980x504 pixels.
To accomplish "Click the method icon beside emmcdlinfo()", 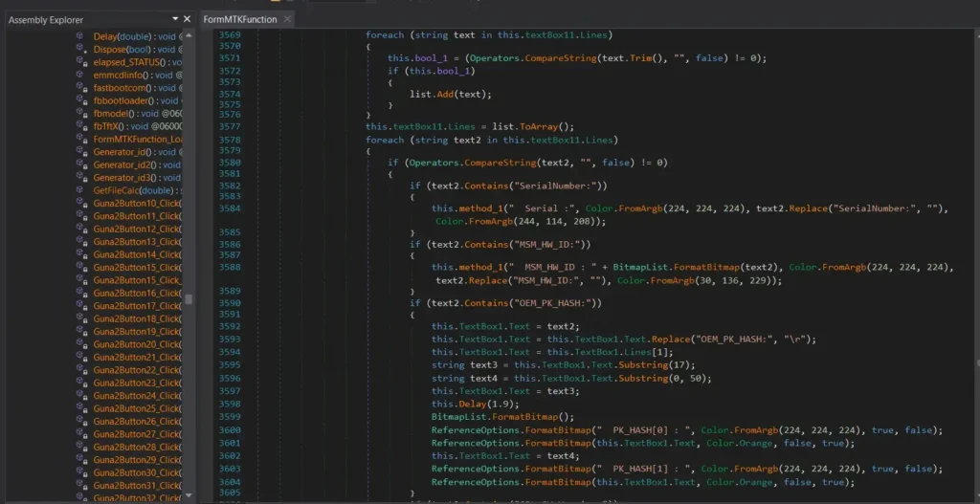I will point(80,75).
